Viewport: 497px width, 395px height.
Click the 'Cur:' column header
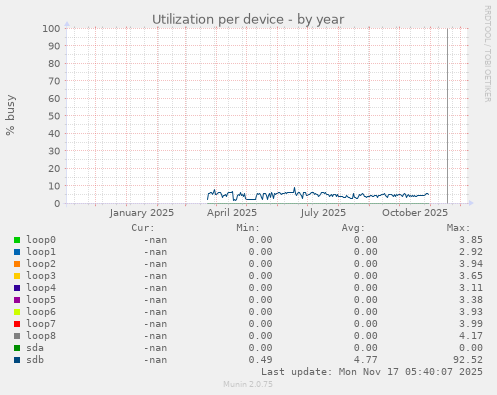[143, 228]
